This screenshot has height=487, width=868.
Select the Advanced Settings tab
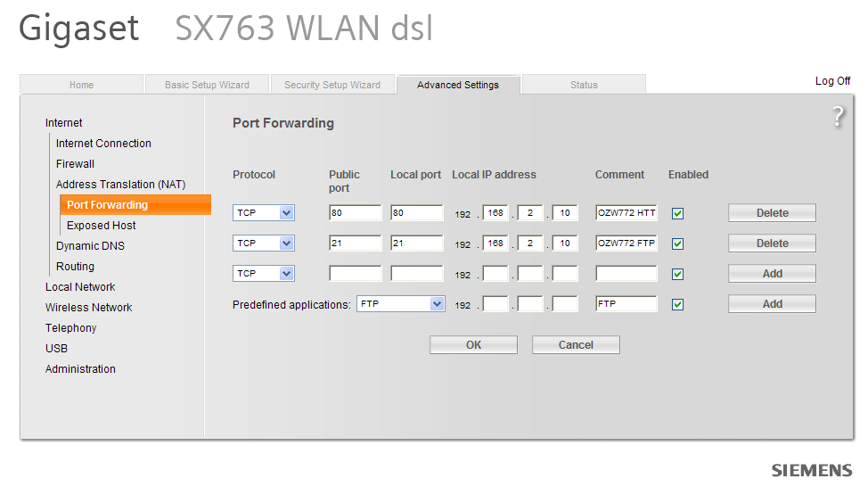coord(458,85)
